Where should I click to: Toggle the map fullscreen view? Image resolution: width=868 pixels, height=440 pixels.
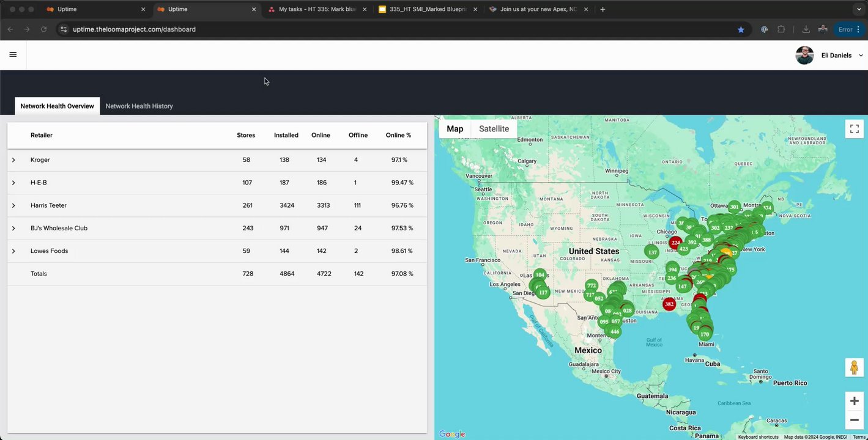tap(855, 129)
